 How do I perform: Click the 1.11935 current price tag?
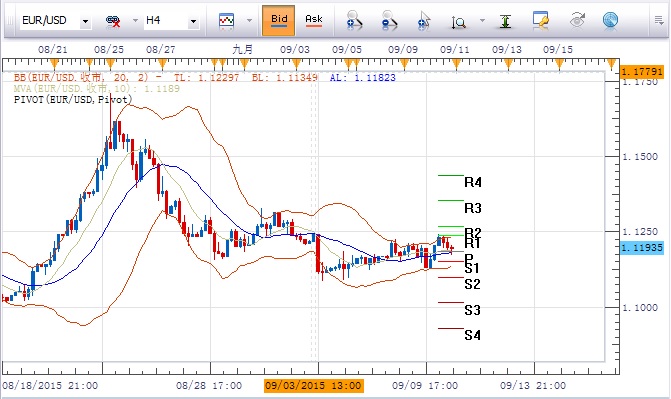click(x=642, y=247)
